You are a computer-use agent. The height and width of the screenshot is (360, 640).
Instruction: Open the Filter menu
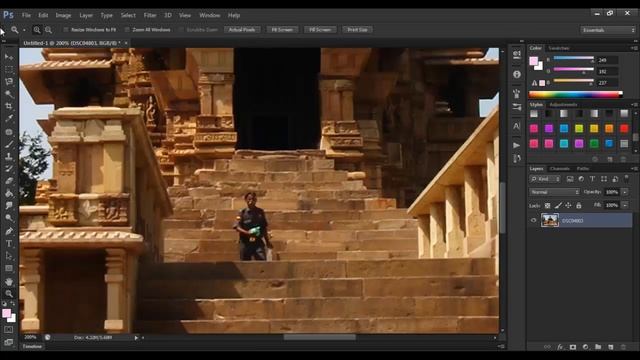pyautogui.click(x=150, y=15)
